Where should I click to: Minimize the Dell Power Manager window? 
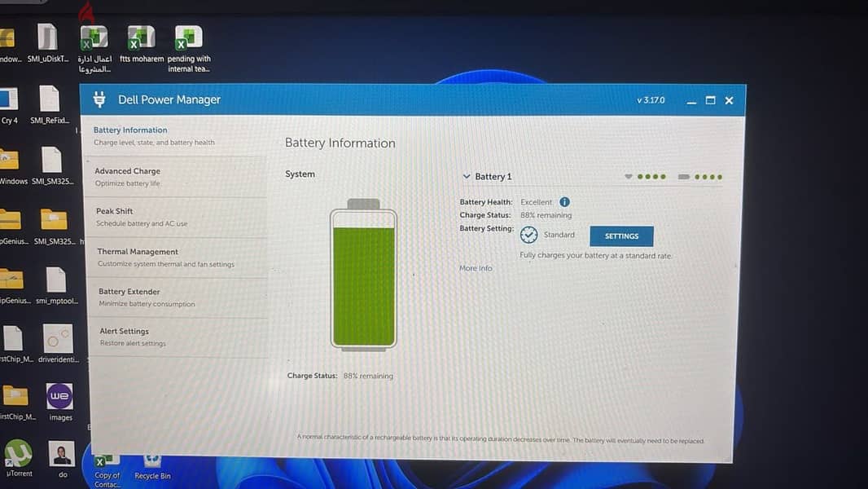[x=691, y=101]
